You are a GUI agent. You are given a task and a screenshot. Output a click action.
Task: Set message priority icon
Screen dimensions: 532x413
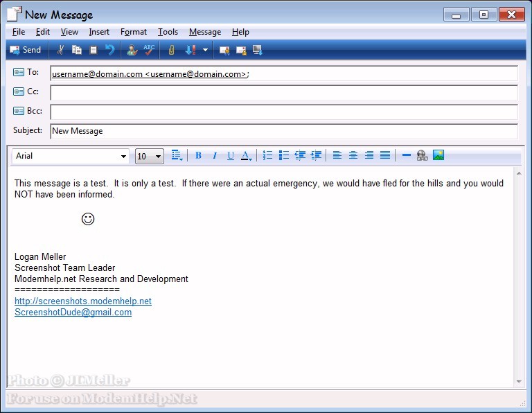[190, 50]
